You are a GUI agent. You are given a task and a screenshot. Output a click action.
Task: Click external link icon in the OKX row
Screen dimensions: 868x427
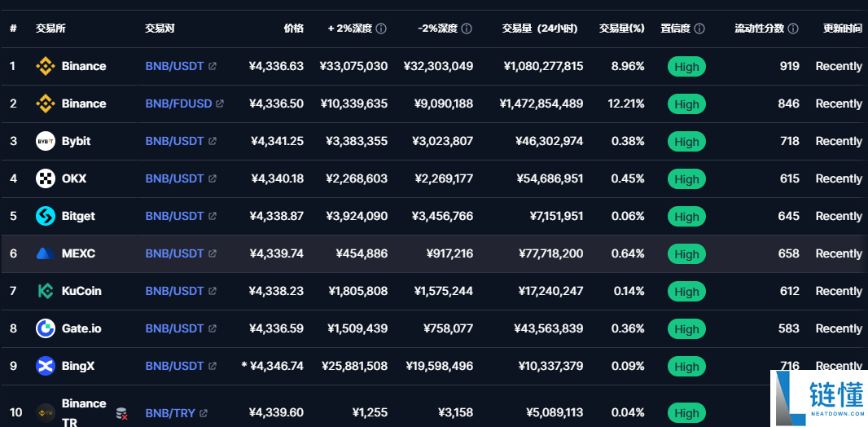coord(212,179)
